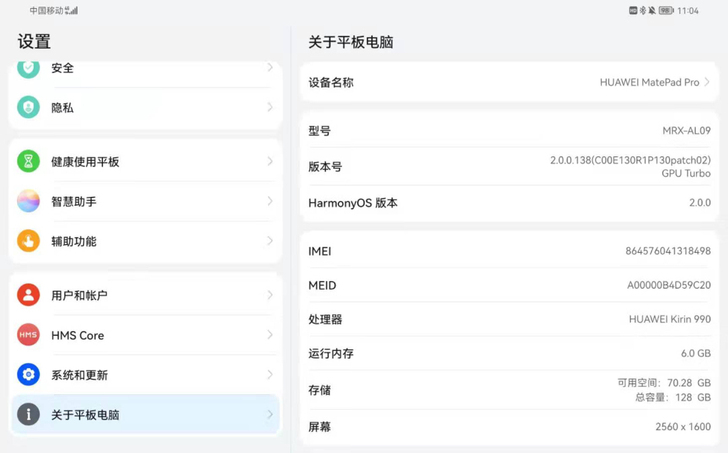Viewport: 728px width, 453px height.
Task: Tap 可用空间 70.28 GB text
Action: point(664,382)
